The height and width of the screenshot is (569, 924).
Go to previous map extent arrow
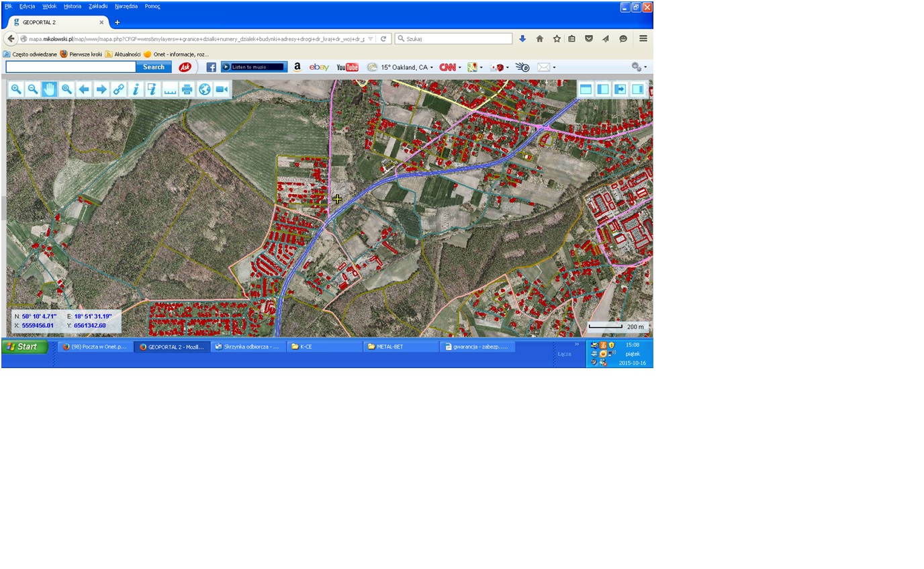tap(84, 89)
